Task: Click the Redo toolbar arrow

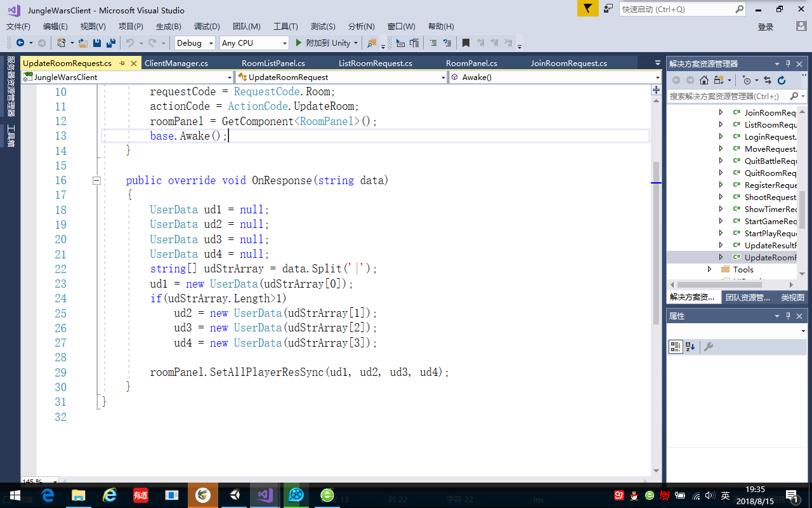Action: [x=152, y=43]
